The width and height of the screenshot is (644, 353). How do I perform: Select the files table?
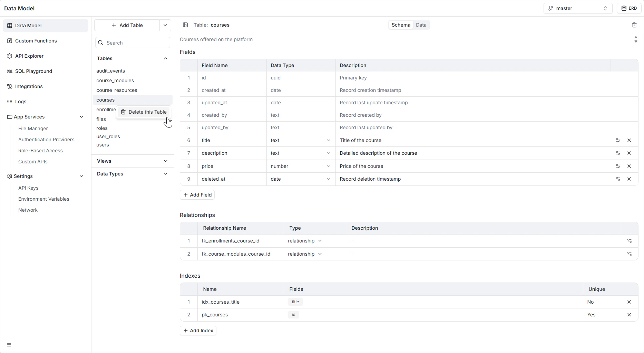(x=101, y=119)
